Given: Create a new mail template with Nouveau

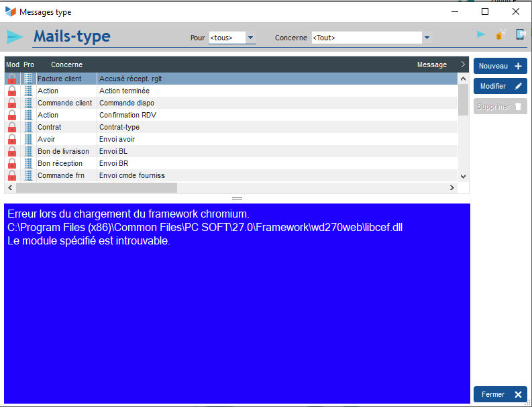Looking at the screenshot, I should click(500, 66).
